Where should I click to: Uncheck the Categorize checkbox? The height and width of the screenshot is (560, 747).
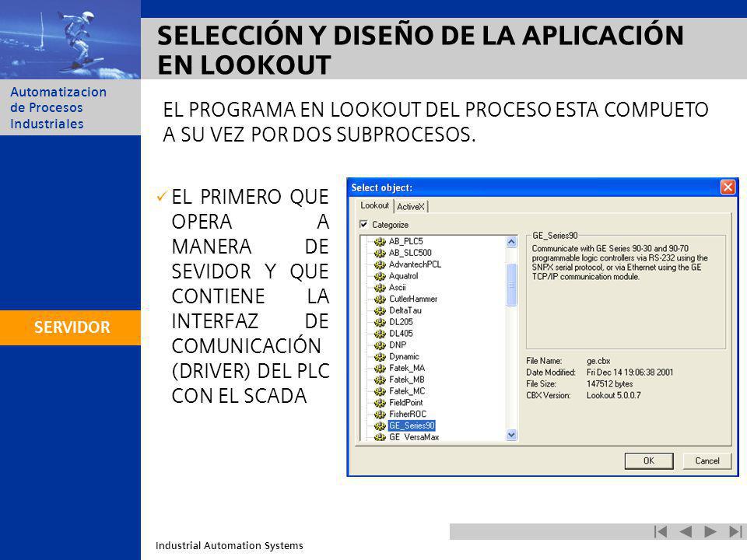click(364, 224)
